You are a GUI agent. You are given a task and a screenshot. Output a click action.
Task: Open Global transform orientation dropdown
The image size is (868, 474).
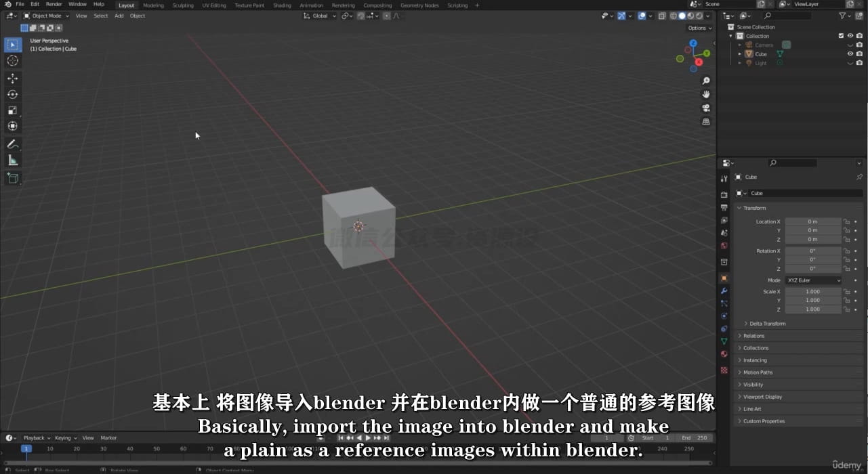(320, 16)
